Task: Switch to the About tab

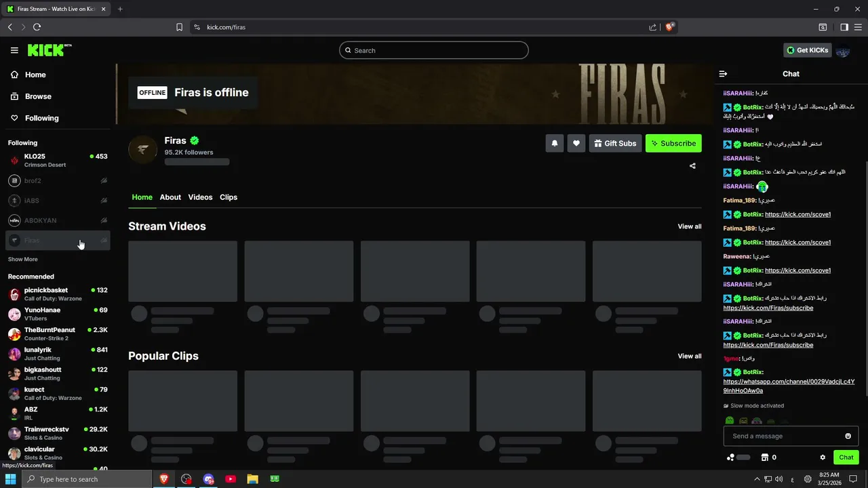Action: (x=170, y=197)
